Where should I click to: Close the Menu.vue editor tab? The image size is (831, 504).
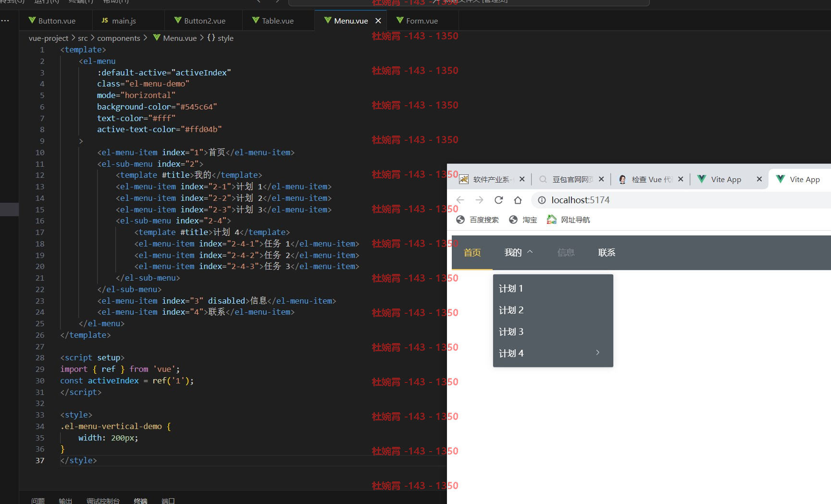(378, 21)
